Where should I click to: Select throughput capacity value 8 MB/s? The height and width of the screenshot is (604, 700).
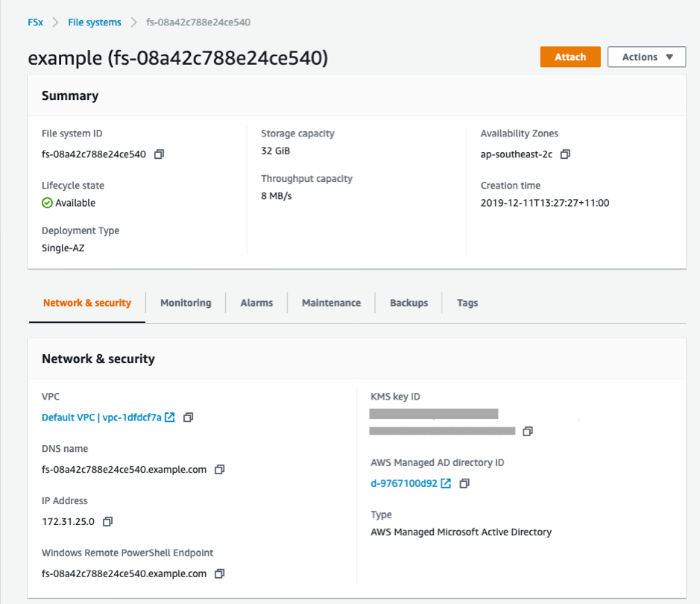click(x=277, y=196)
